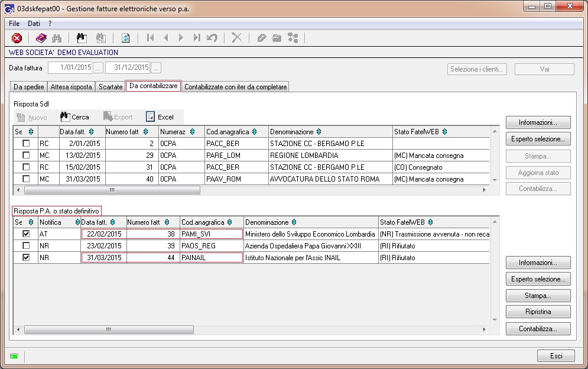Click the refresh document toolbar icon
588x369 pixels.
(x=126, y=38)
